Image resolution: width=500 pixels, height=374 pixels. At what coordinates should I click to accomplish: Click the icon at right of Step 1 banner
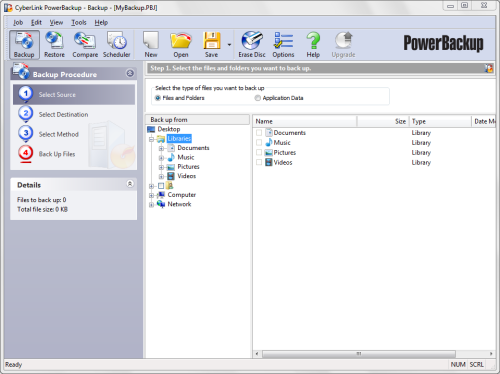(x=489, y=68)
